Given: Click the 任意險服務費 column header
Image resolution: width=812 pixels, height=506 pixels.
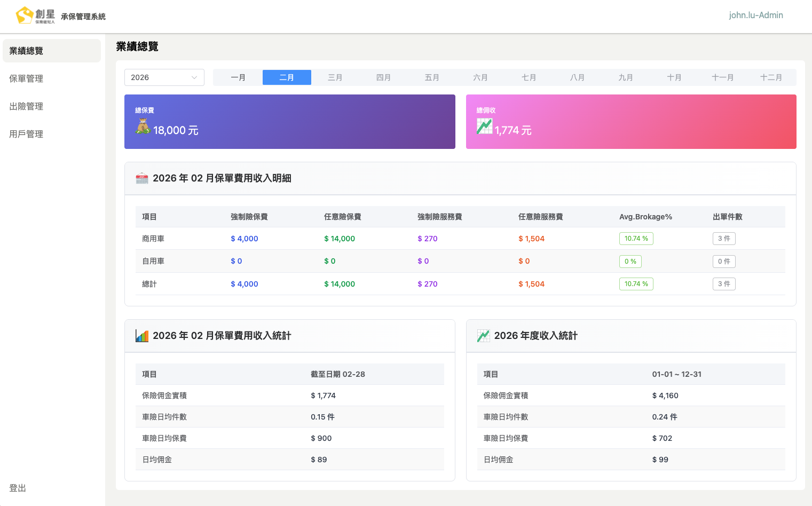Looking at the screenshot, I should tap(541, 217).
